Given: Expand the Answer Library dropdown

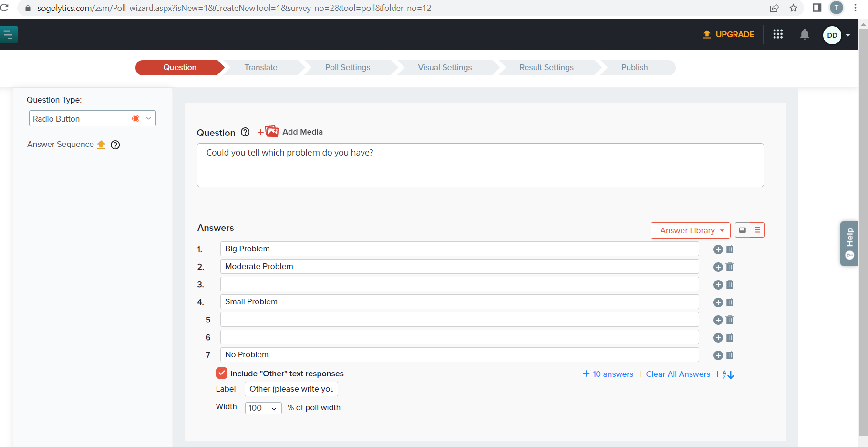Looking at the screenshot, I should 690,230.
